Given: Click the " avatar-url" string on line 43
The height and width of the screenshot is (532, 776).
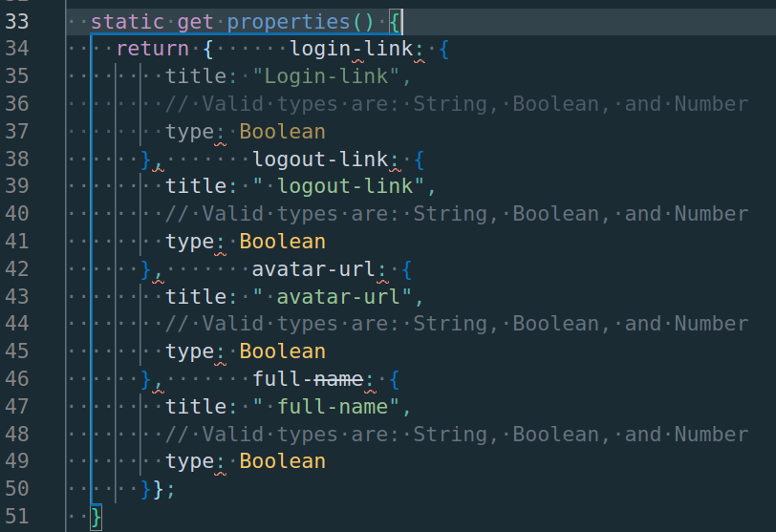Looking at the screenshot, I should pyautogui.click(x=332, y=297).
